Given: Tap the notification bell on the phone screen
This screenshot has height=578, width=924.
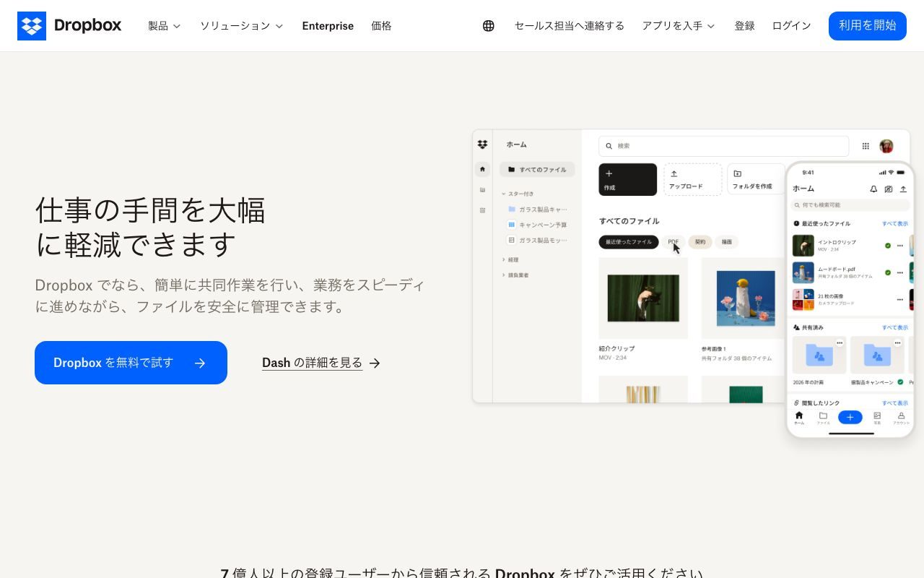Looking at the screenshot, I should coord(873,189).
